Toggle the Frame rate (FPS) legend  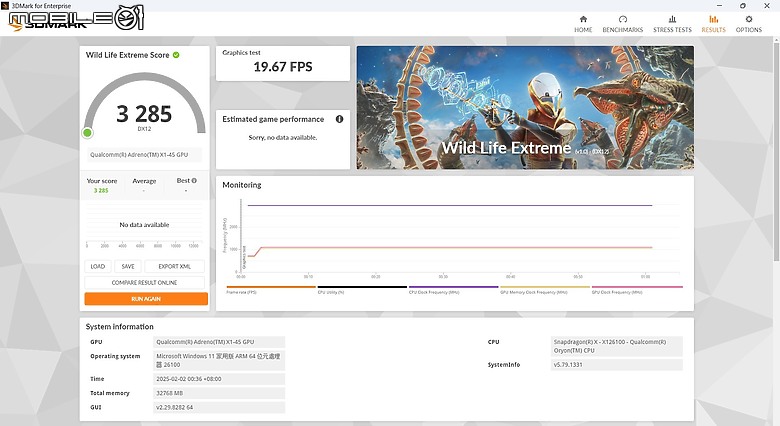(271, 290)
